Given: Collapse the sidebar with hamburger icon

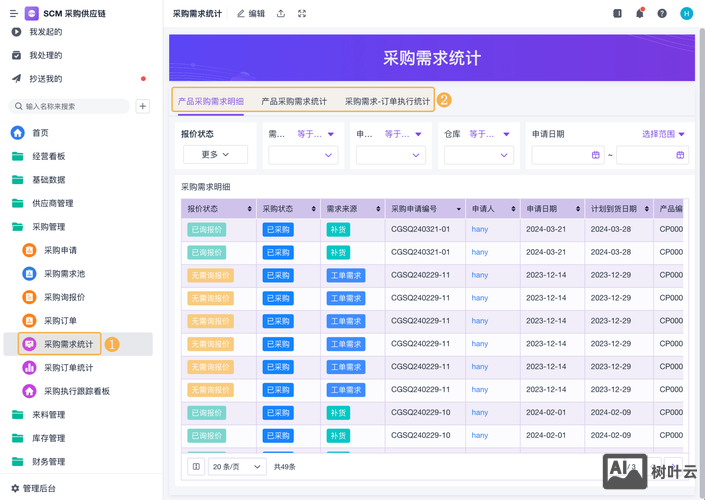Looking at the screenshot, I should (x=13, y=13).
